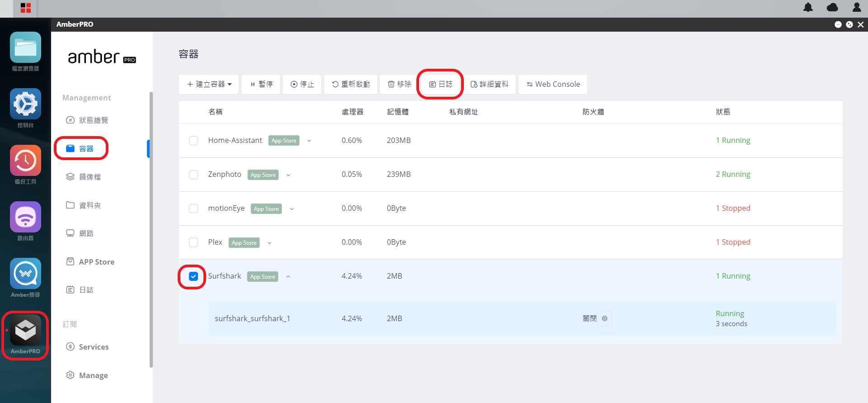The height and width of the screenshot is (403, 868).
Task: Collapse the Surfshark container row
Action: (288, 277)
